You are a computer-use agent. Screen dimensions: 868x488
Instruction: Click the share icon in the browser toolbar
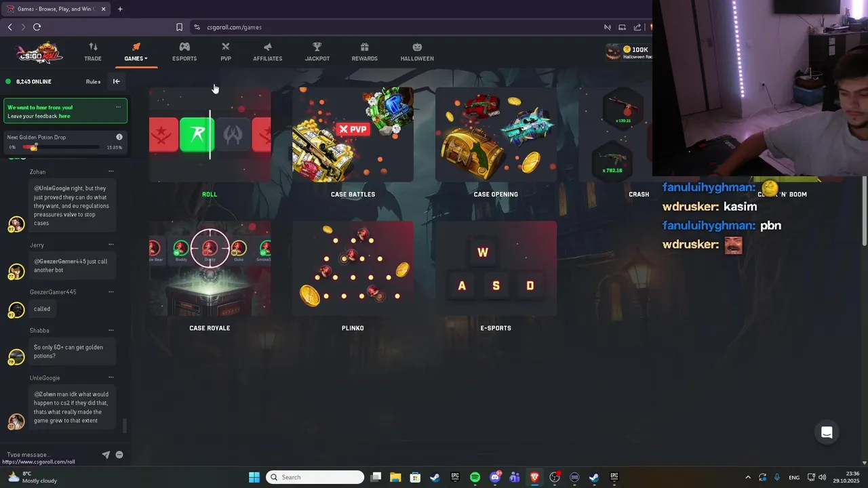coord(637,27)
